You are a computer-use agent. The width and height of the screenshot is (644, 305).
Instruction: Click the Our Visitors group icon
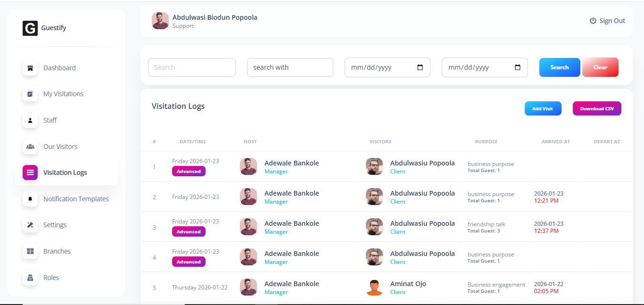[x=30, y=147]
